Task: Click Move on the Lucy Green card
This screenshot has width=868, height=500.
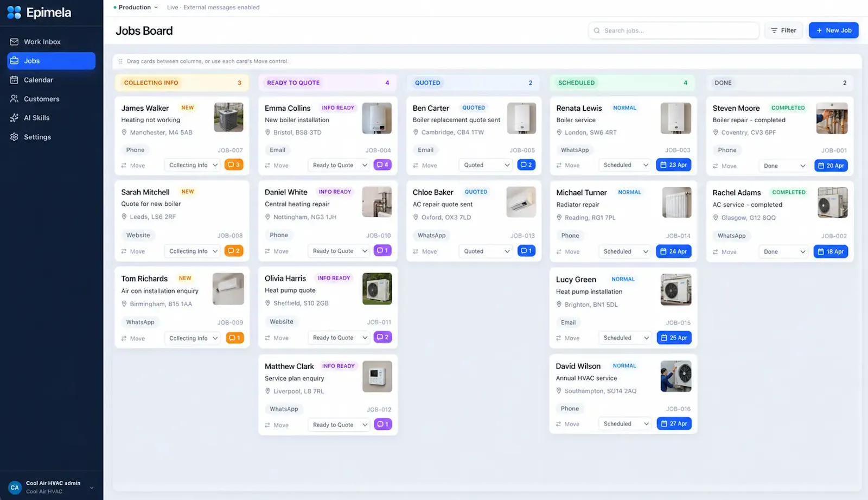Action: [567, 338]
